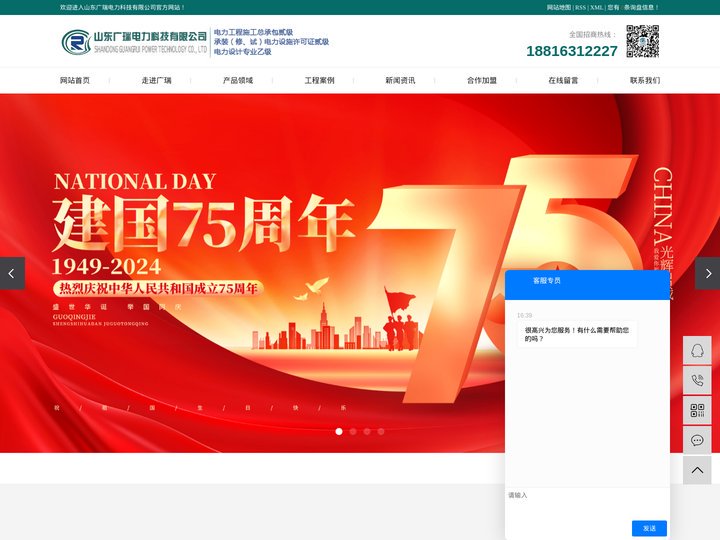720x540 pixels.
Task: Open the 走进广瑞 menu
Action: click(x=156, y=80)
